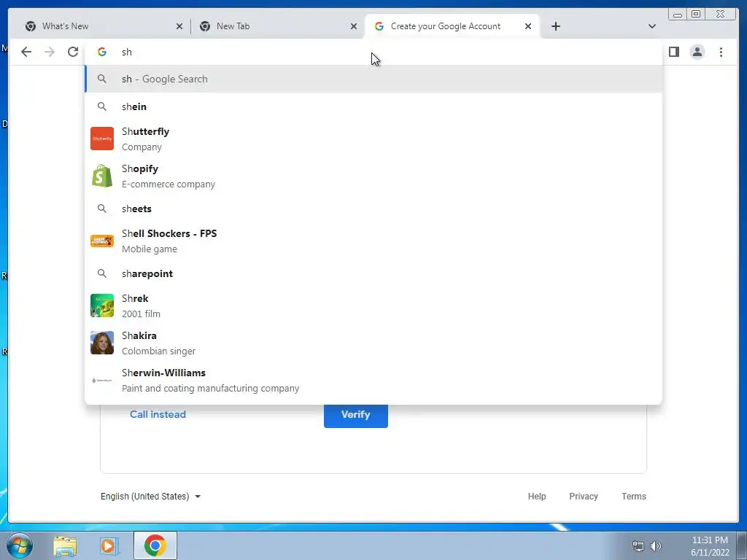
Task: Open the Chrome profile avatar
Action: (697, 52)
